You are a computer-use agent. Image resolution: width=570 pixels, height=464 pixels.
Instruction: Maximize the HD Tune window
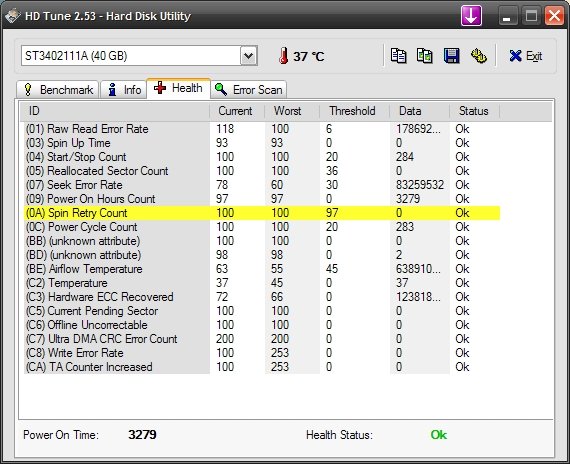[531, 16]
